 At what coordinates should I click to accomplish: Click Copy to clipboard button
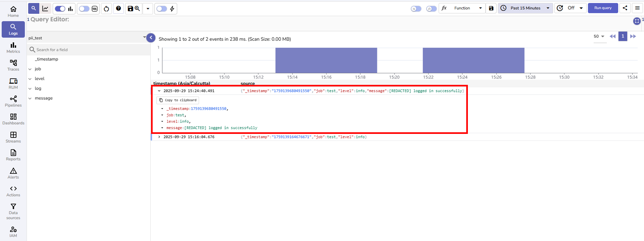(178, 100)
